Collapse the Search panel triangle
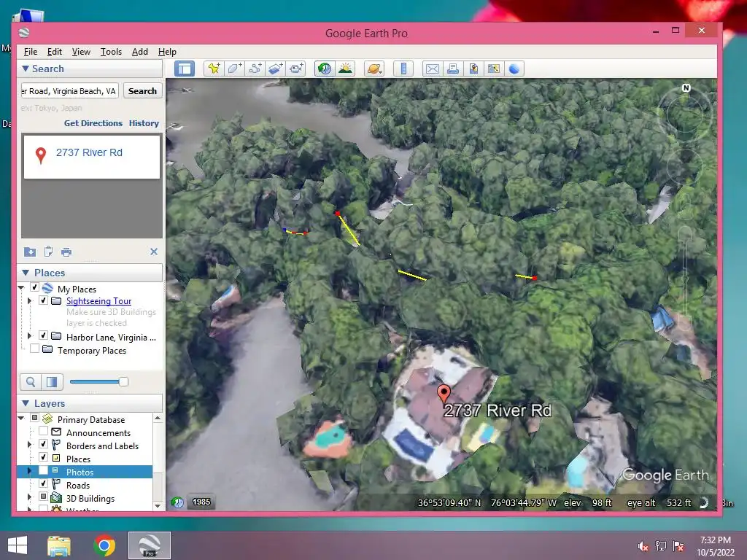Viewport: 747px width, 560px height. (x=26, y=69)
